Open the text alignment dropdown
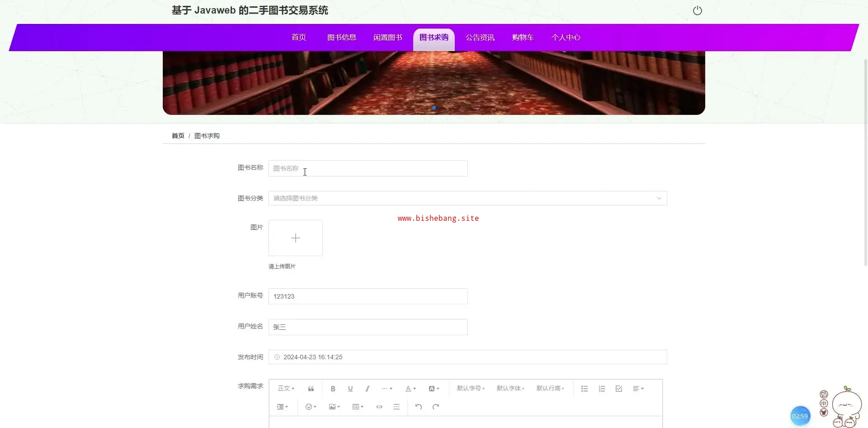The height and width of the screenshot is (428, 868). tap(638, 389)
